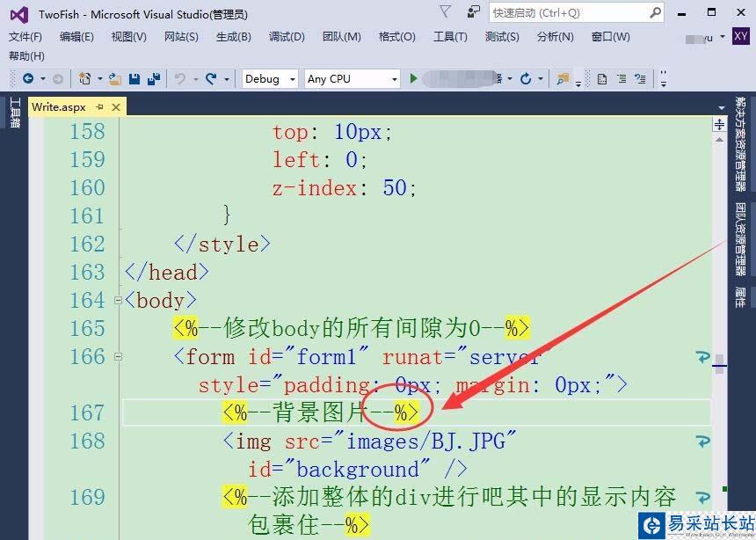Open notifications via the flag icon
This screenshot has height=540, width=756.
pyautogui.click(x=445, y=11)
